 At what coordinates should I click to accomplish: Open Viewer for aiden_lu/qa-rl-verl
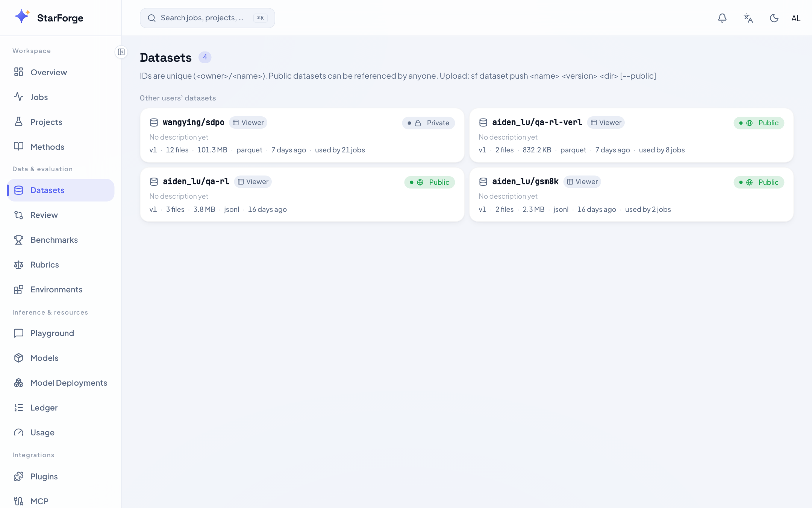click(x=606, y=123)
